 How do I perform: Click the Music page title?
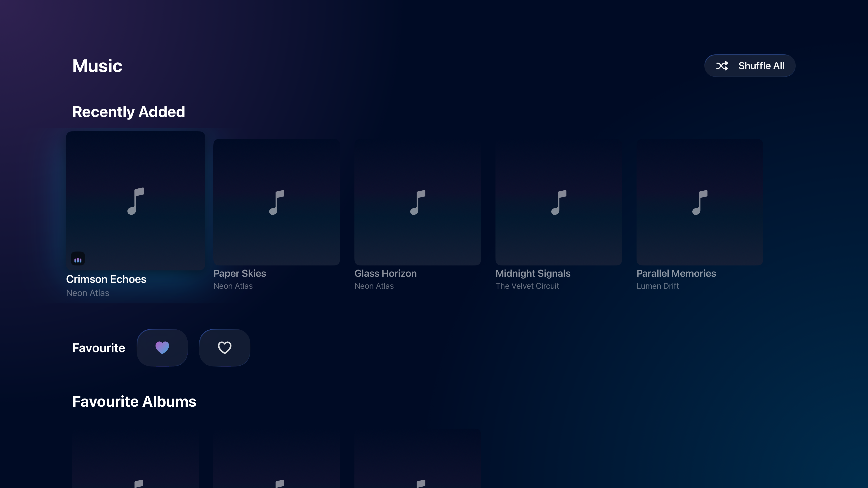(97, 66)
